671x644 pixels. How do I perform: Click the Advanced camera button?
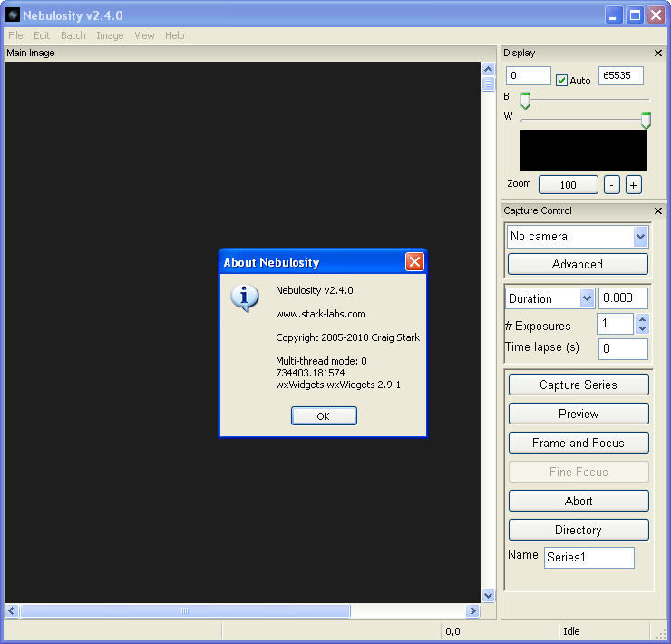click(x=578, y=264)
